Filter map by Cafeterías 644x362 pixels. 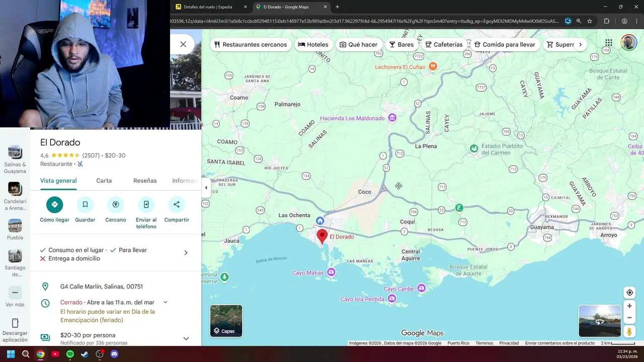(x=444, y=45)
